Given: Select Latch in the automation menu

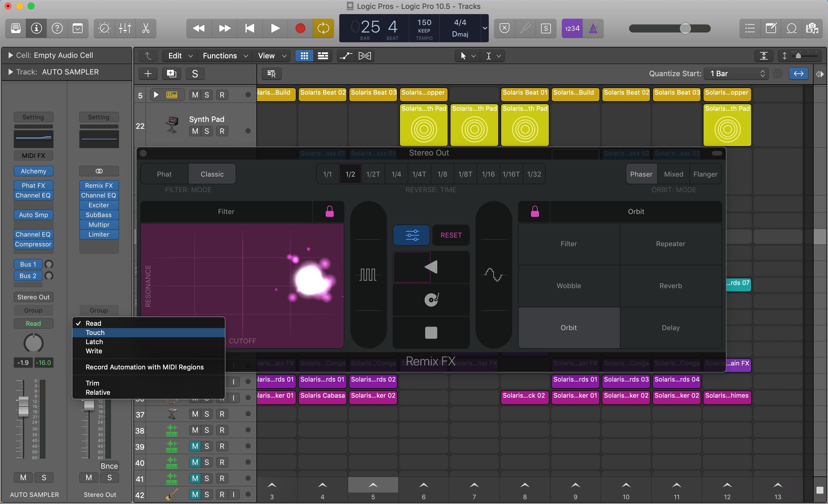Looking at the screenshot, I should pyautogui.click(x=95, y=342).
